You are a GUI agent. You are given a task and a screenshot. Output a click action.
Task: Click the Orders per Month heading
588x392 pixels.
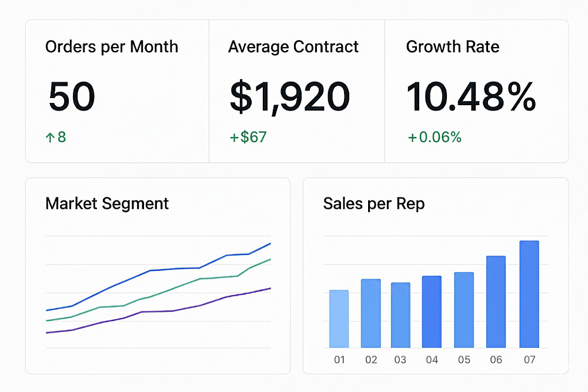click(112, 47)
